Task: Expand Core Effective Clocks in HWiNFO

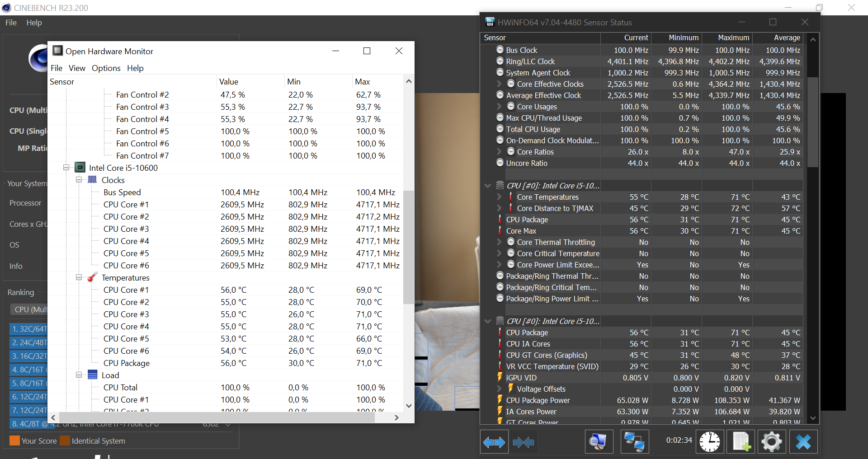Action: 499,84
